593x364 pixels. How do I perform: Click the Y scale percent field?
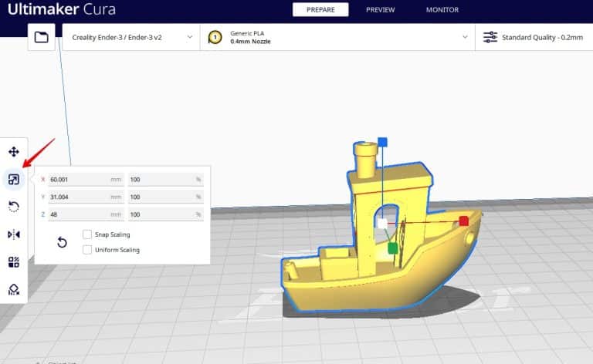(x=166, y=197)
